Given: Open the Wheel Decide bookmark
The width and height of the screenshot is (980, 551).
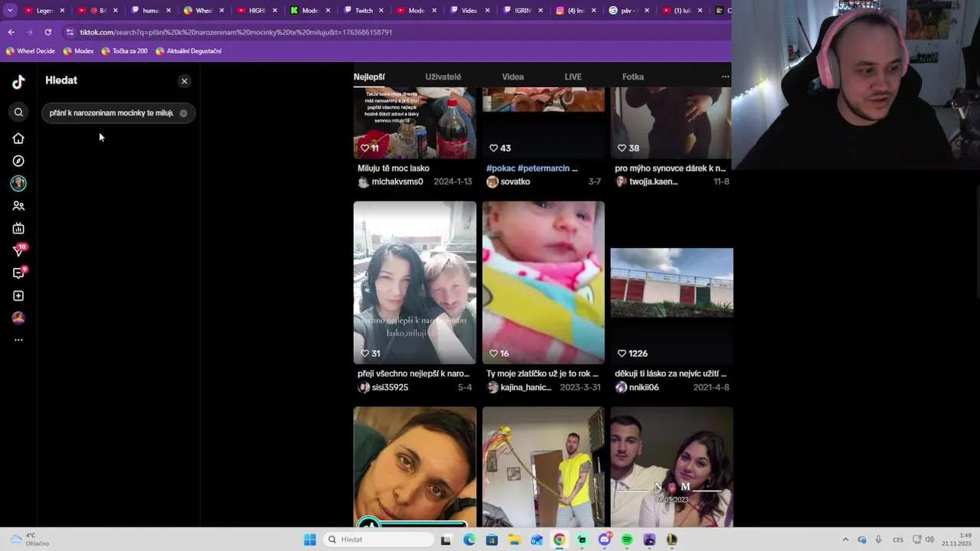Looking at the screenshot, I should [x=31, y=51].
